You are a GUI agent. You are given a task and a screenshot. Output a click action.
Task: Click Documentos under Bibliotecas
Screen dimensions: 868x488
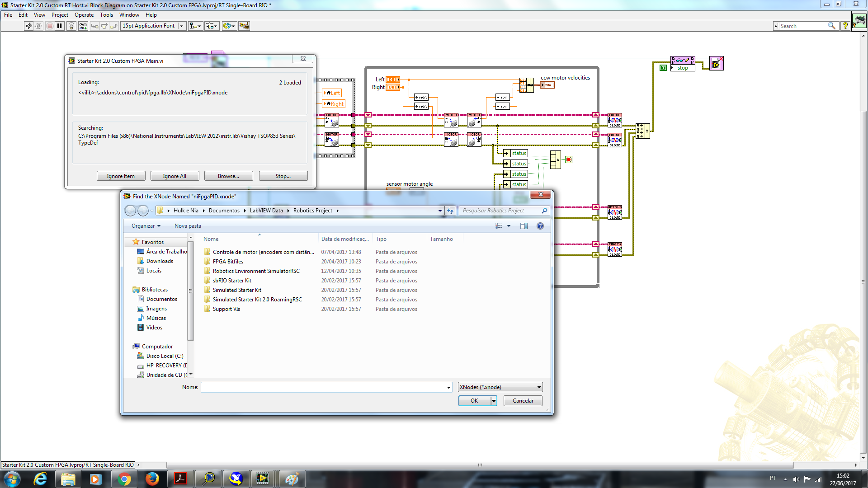click(161, 299)
